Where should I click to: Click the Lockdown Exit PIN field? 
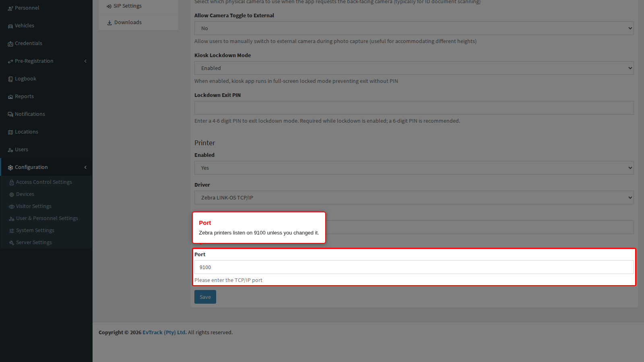(414, 108)
